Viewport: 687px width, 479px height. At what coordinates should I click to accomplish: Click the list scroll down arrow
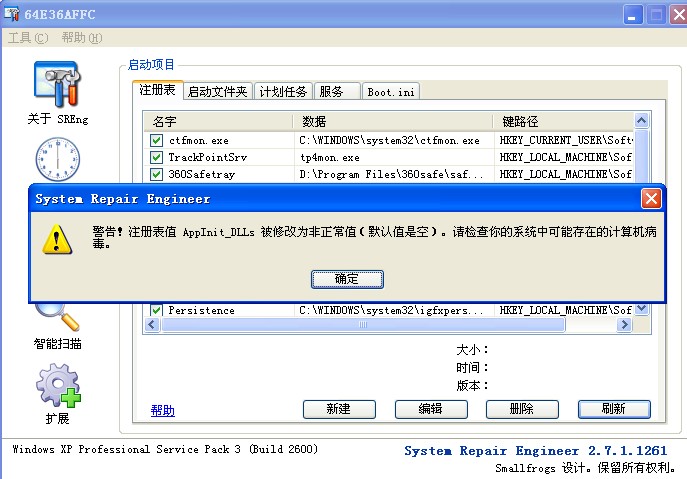[x=641, y=309]
